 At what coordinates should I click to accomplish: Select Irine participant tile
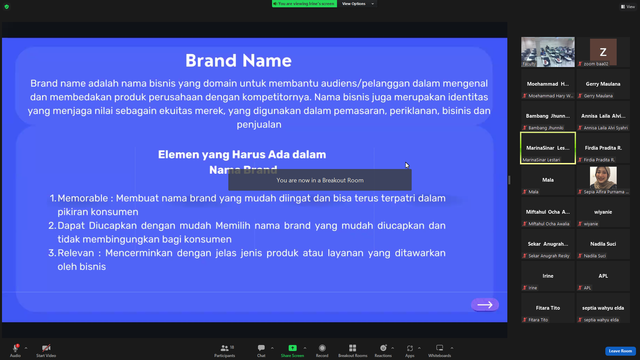548,276
